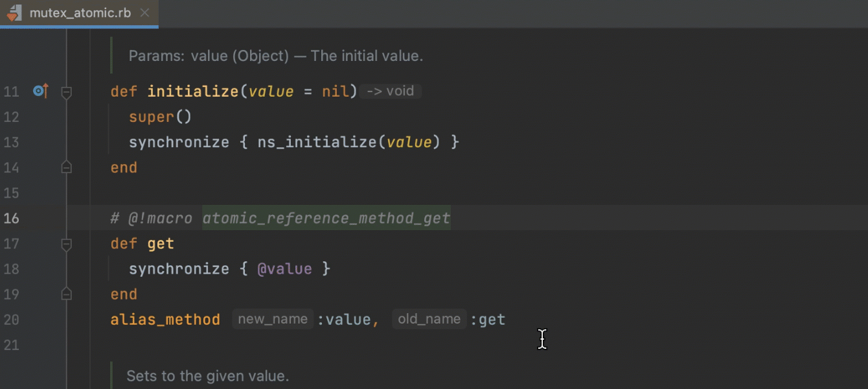Click line number 16 in the gutter
This screenshot has width=868, height=389.
click(12, 218)
